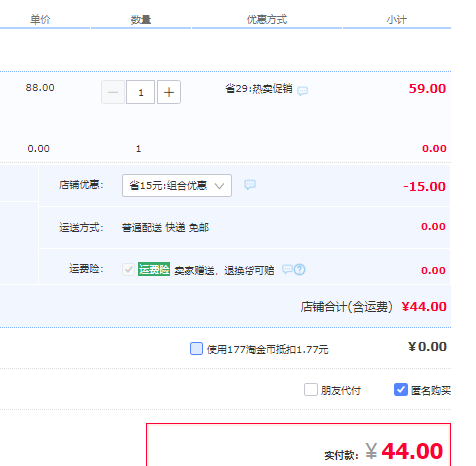Open the 省15元:组合优惠 dropdown

tap(177, 185)
